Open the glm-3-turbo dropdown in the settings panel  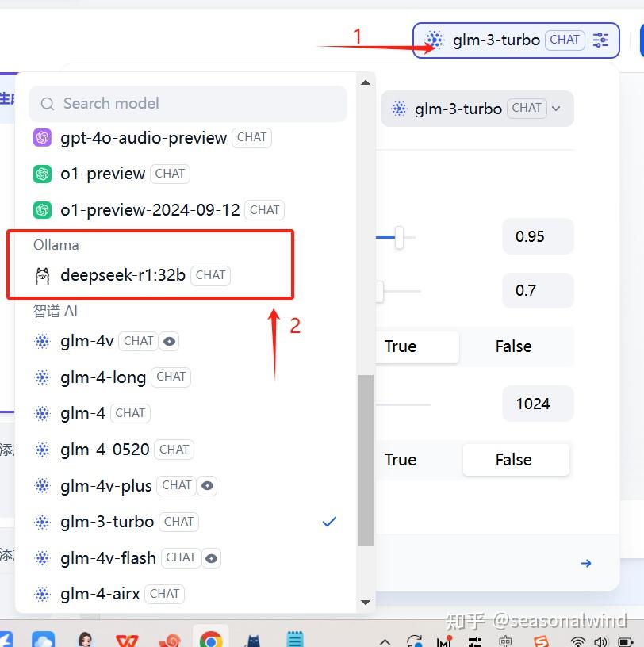[555, 109]
